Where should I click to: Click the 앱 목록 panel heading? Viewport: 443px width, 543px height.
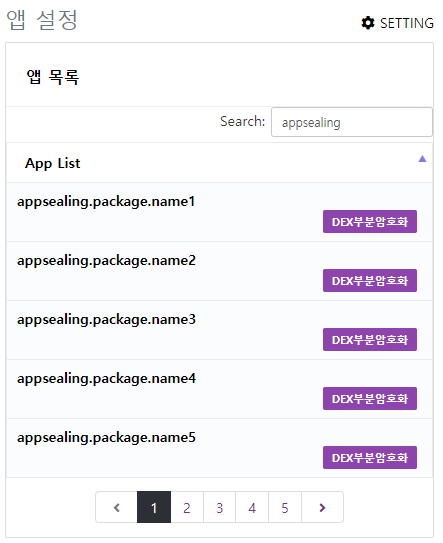(x=53, y=77)
